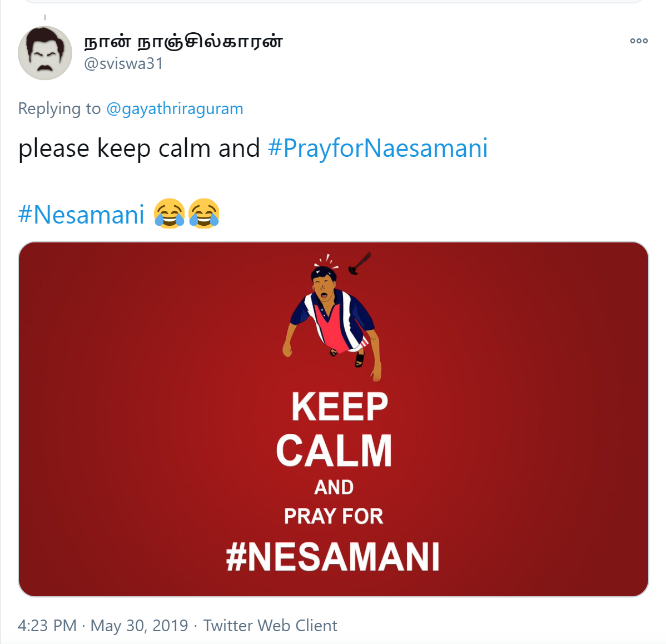Click the 'KEEP CALM' text in the image
Screen dimensions: 666x644
tap(334, 428)
